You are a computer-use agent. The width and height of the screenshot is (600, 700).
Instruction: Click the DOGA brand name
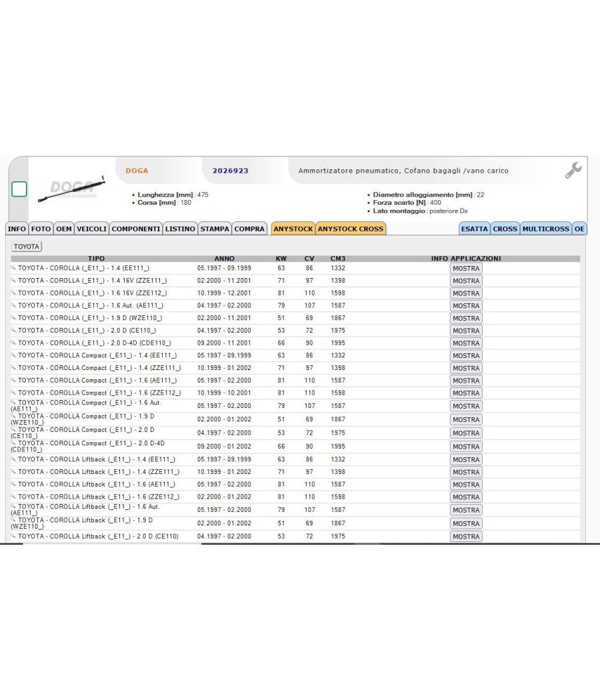[137, 171]
